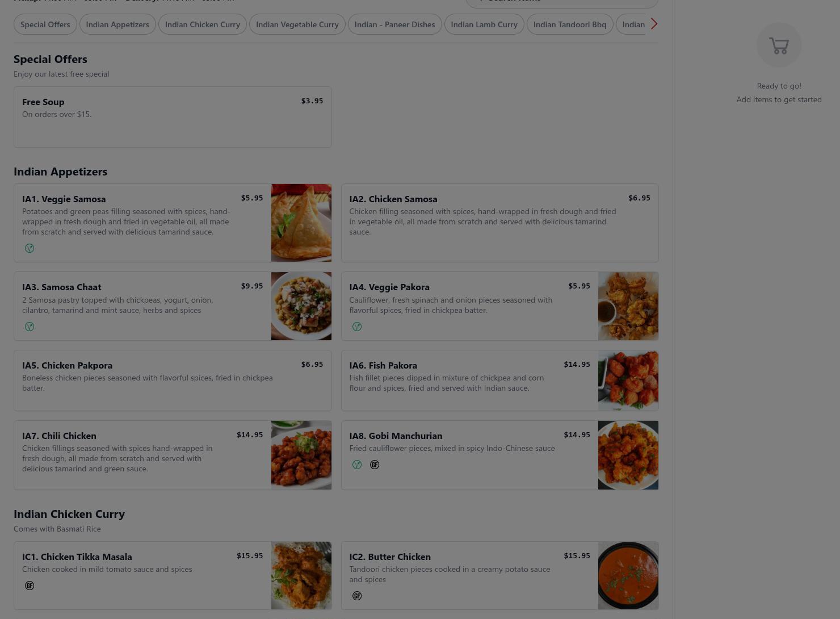The height and width of the screenshot is (619, 840).
Task: Open Indian Vegetable Curry category
Action: (x=297, y=24)
